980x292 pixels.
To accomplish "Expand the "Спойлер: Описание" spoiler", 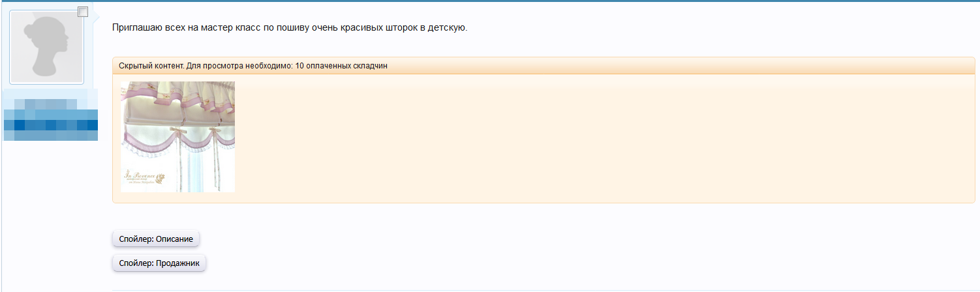I will [156, 239].
